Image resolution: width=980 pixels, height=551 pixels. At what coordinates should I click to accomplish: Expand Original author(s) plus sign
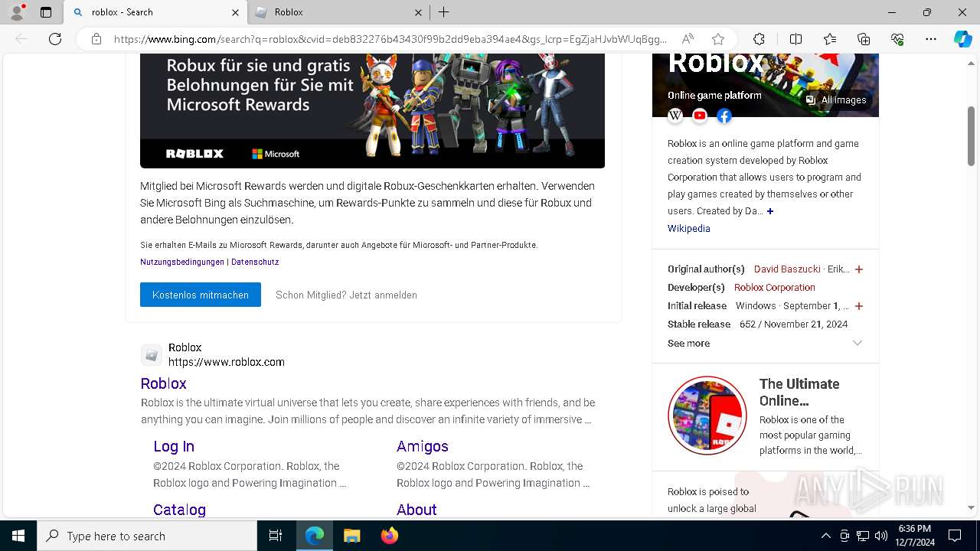coord(859,269)
